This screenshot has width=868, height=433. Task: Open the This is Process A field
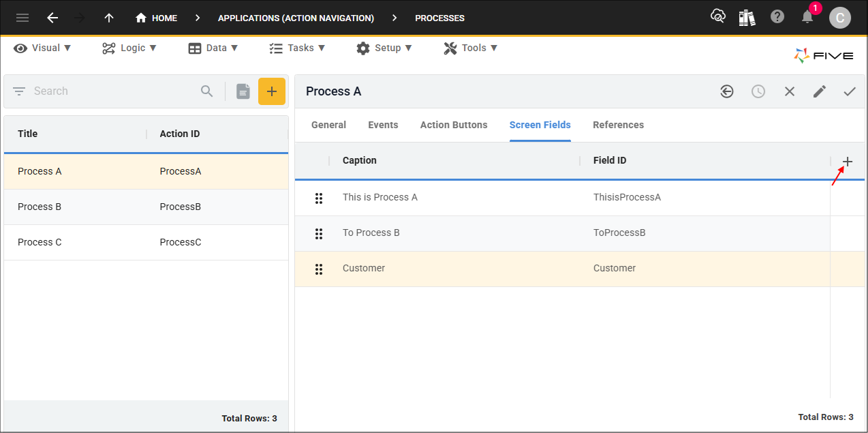[x=380, y=197]
